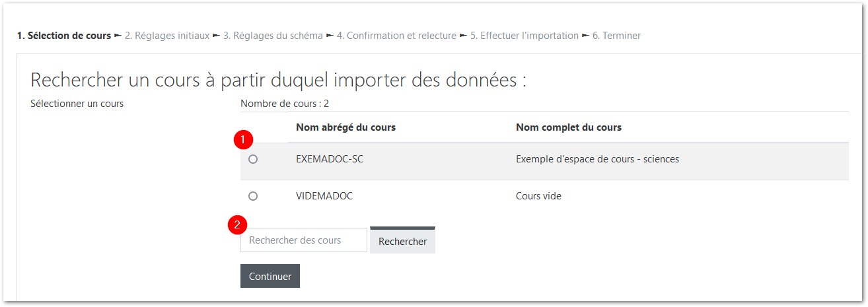Open step 4 Confirmation et relecture
This screenshot has width=868, height=307.
pyautogui.click(x=396, y=36)
